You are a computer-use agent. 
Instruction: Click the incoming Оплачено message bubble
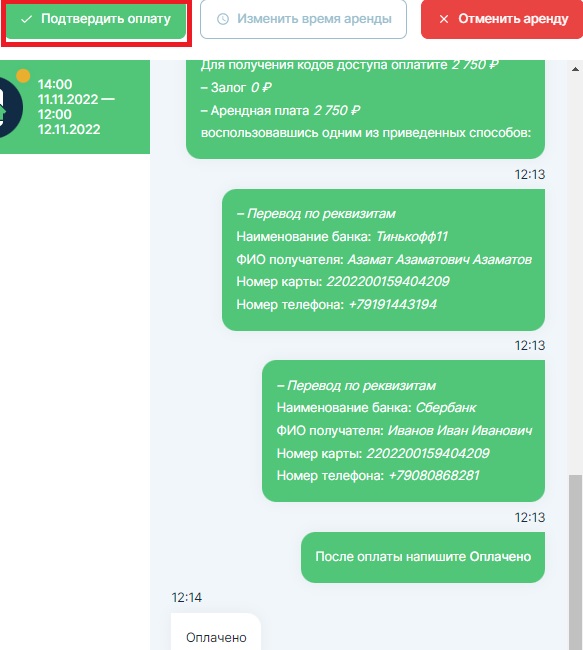coord(216,632)
